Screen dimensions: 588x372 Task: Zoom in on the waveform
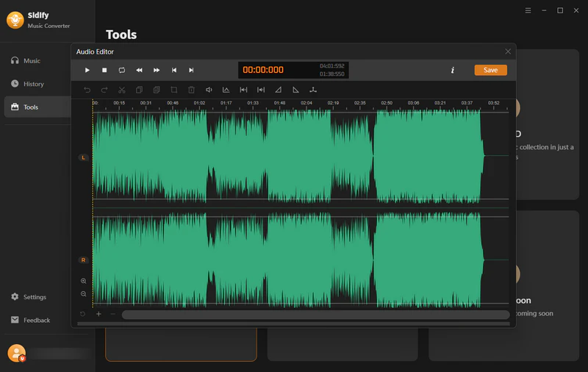point(84,281)
